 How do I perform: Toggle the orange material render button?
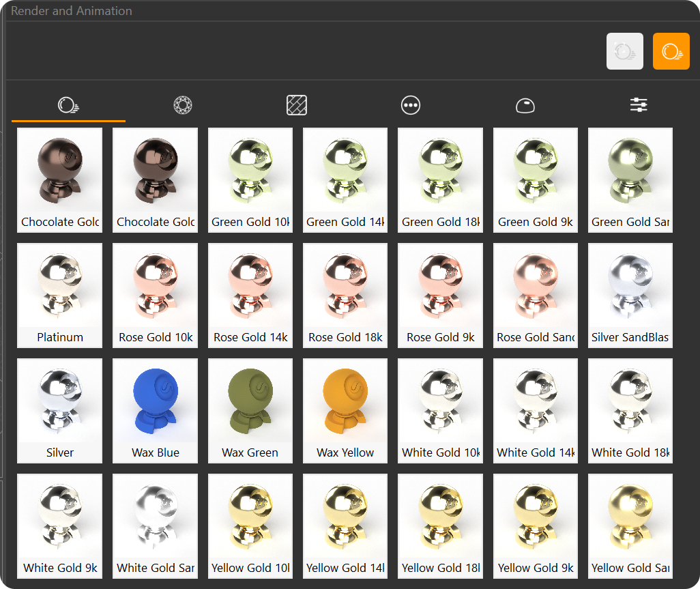671,51
